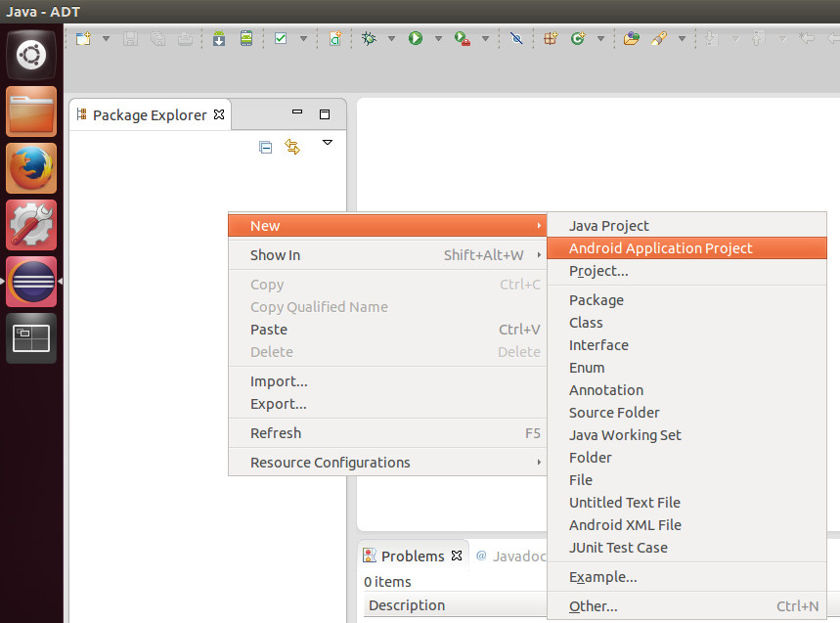This screenshot has width=840, height=623.
Task: Open Firefox from the Ubuntu launcher
Action: (x=31, y=168)
